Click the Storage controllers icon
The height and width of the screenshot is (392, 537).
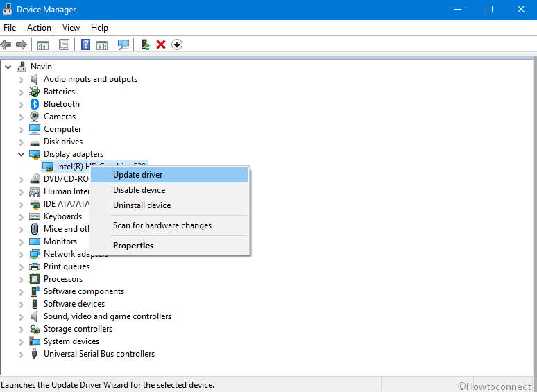(35, 329)
